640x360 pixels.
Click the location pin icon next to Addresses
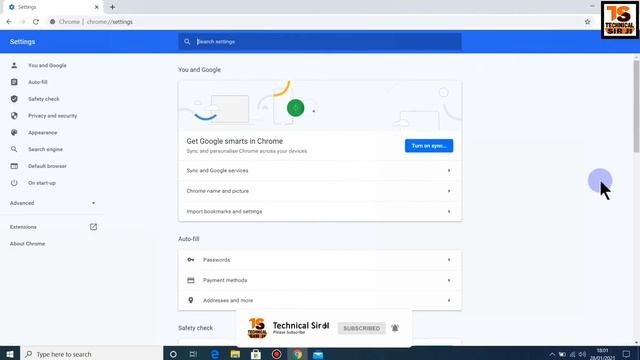[x=191, y=300]
